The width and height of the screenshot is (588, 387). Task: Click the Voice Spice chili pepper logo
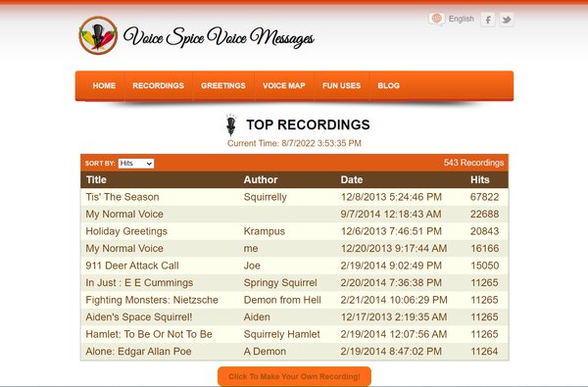pyautogui.click(x=98, y=35)
